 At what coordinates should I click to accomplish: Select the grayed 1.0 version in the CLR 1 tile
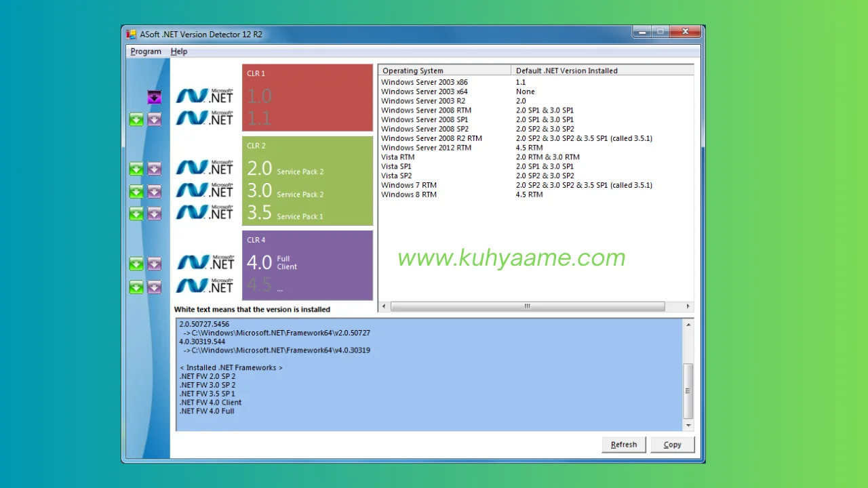click(x=259, y=96)
